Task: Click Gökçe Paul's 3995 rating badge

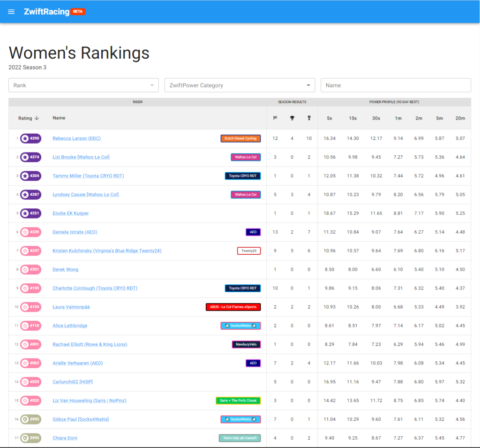Action: tap(30, 419)
